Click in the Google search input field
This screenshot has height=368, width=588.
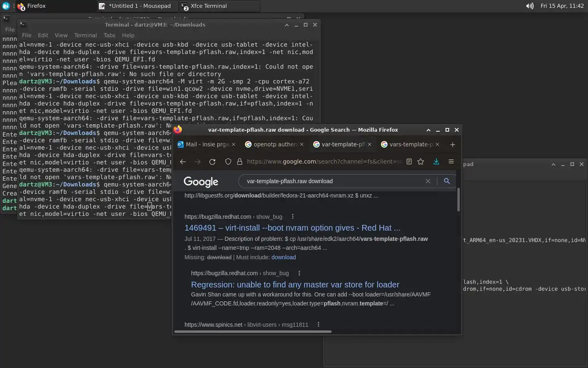pyautogui.click(x=333, y=181)
